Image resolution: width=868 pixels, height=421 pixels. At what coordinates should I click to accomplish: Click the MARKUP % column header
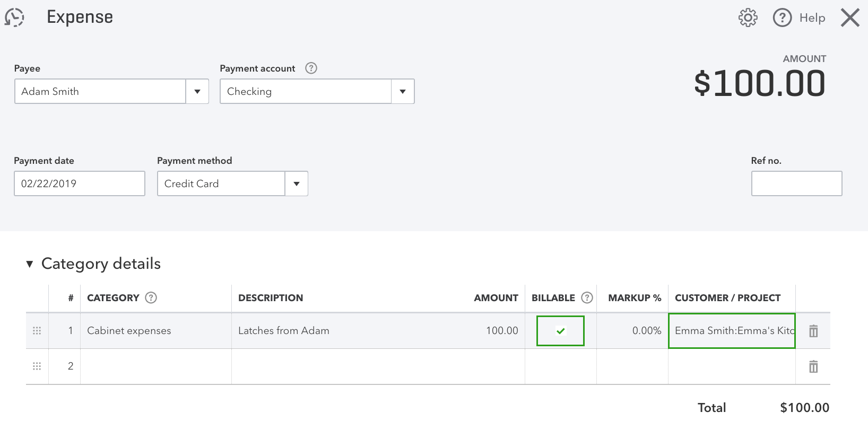(635, 298)
